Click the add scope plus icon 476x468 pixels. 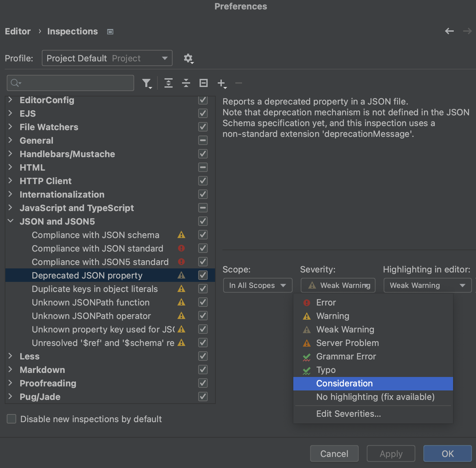click(x=221, y=83)
